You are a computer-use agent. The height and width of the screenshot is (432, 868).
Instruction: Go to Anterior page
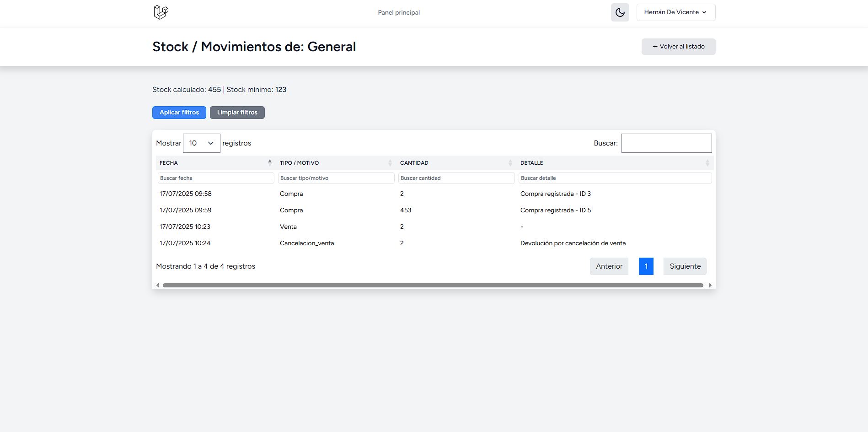click(x=609, y=266)
